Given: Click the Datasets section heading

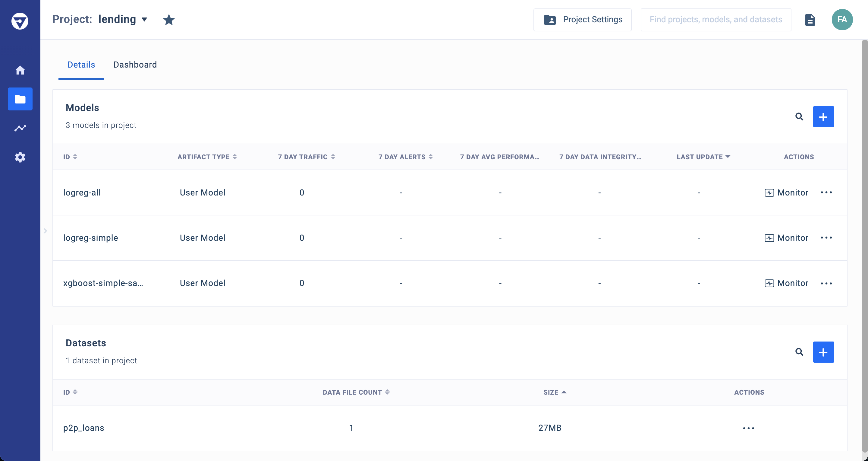Looking at the screenshot, I should coord(86,343).
